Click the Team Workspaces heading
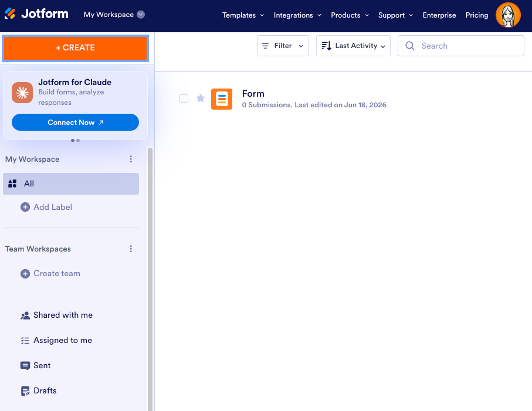 38,249
